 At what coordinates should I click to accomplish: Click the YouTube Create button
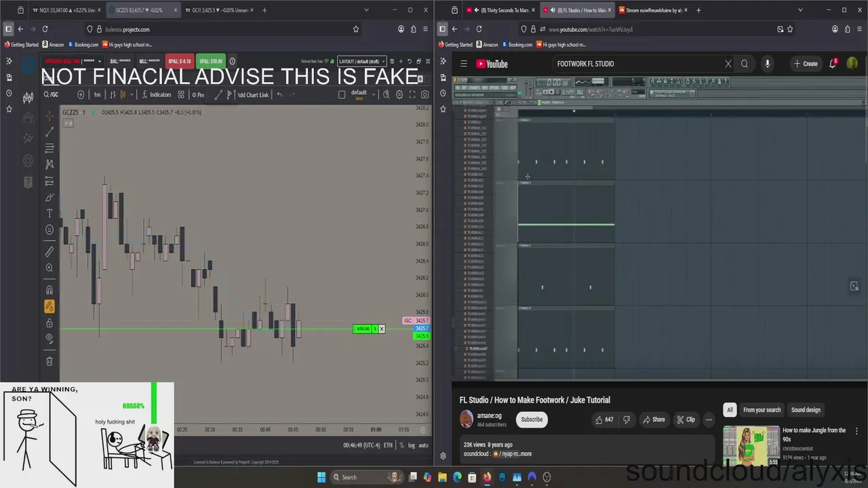(x=806, y=64)
